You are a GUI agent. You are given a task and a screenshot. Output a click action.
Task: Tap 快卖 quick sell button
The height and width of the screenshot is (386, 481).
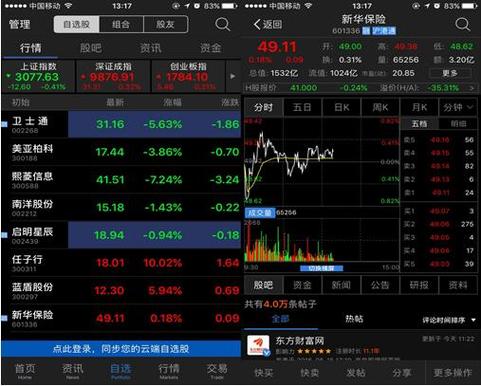(310, 373)
